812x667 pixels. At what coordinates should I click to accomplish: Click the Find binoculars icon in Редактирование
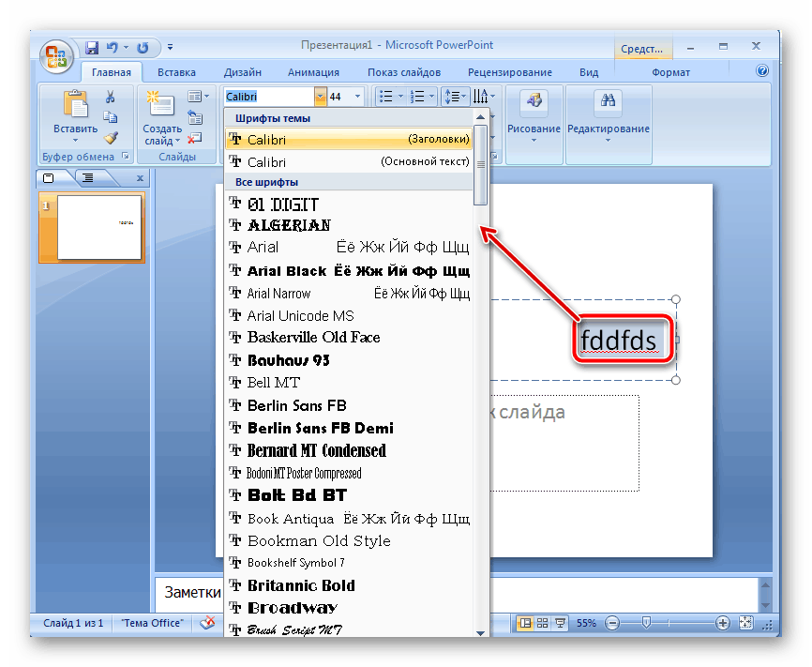click(608, 101)
